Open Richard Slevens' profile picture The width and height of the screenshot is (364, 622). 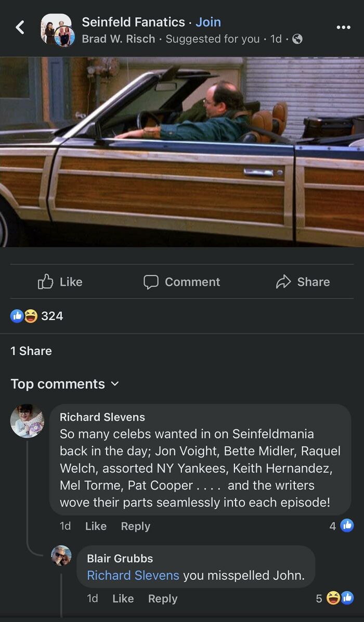click(27, 421)
